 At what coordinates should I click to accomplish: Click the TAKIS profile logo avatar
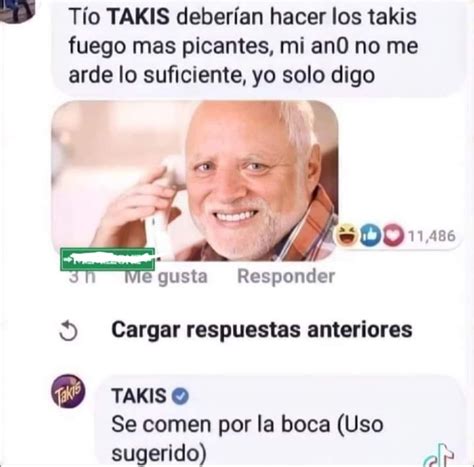coord(68,391)
